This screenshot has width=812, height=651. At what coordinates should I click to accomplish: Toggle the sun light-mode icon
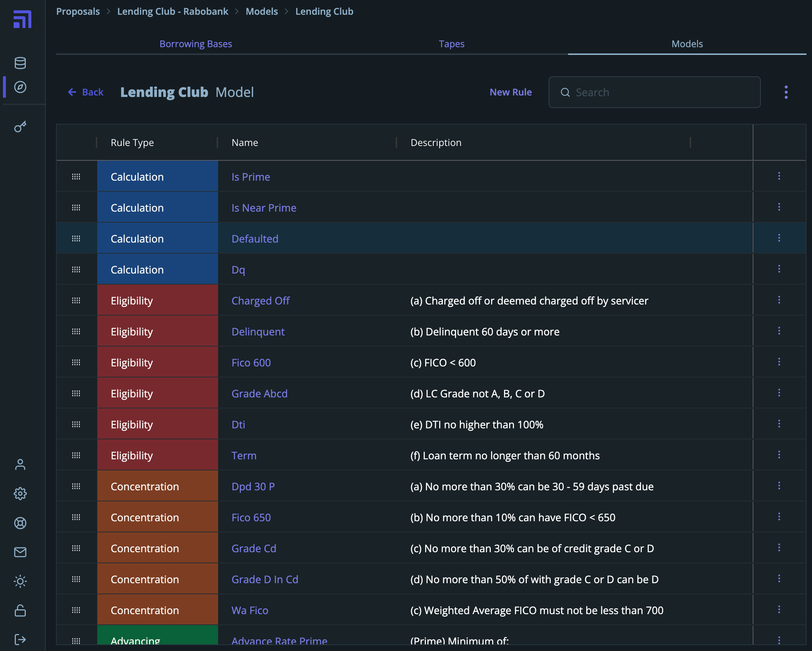(20, 581)
